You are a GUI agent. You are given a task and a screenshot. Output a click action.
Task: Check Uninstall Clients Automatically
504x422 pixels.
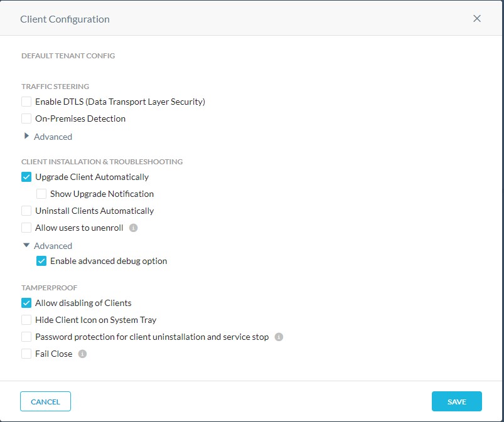(26, 211)
